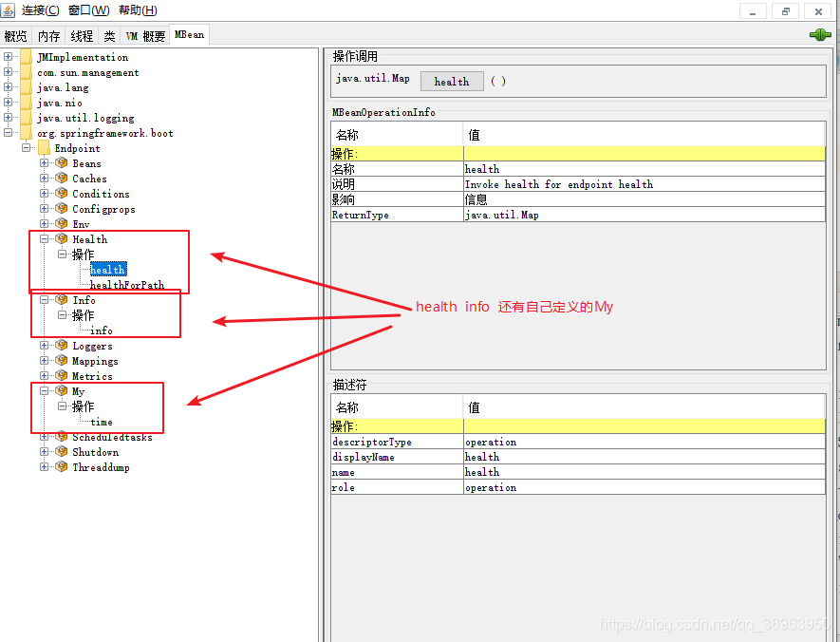
Task: Switch to the 内存 tab
Action: pyautogui.click(x=48, y=36)
